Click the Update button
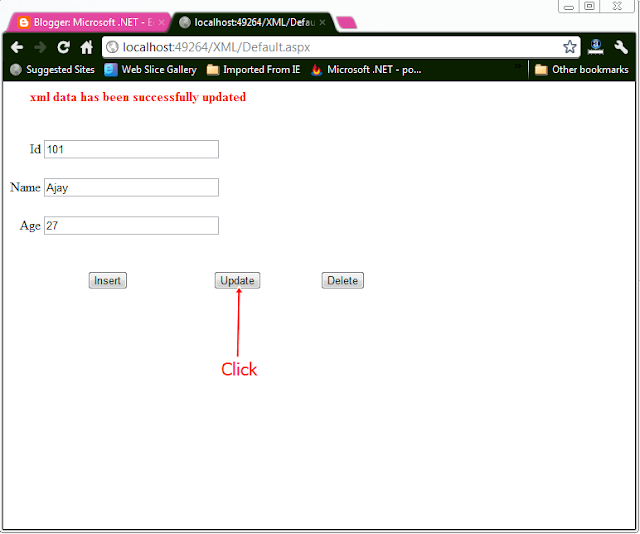Viewport: 640px width, 534px height. pos(238,281)
